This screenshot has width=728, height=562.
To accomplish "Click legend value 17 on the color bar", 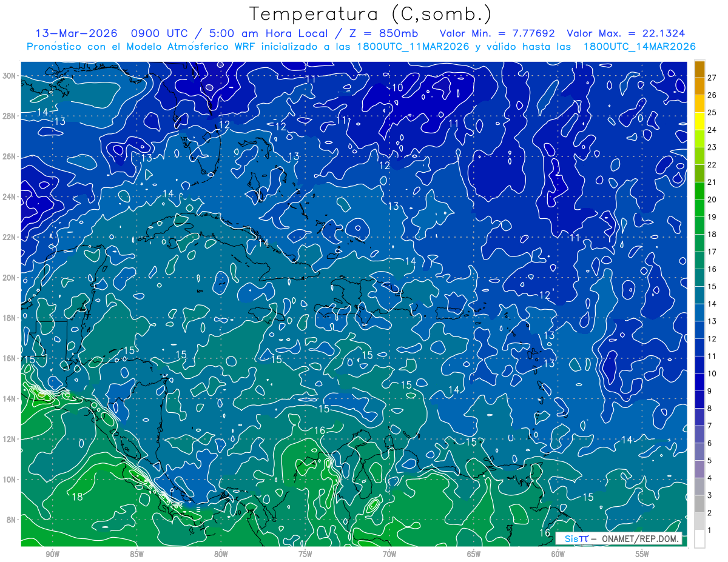I will pos(712,252).
